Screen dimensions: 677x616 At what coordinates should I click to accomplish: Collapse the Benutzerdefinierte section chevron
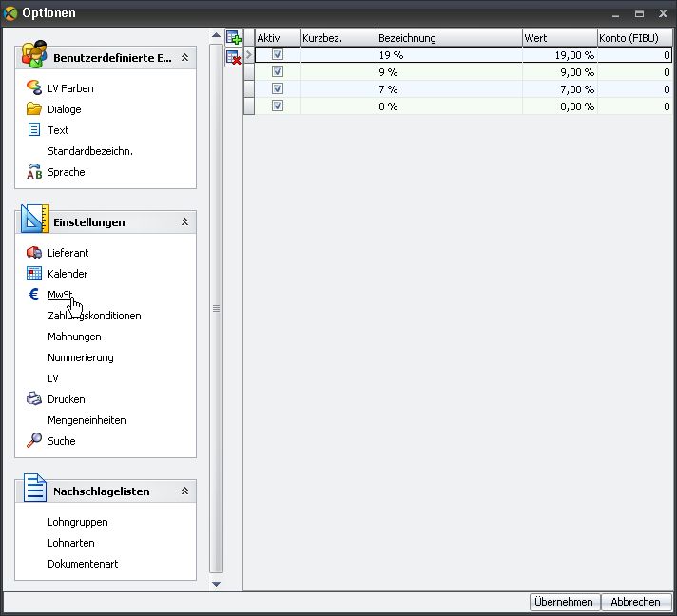[x=184, y=58]
